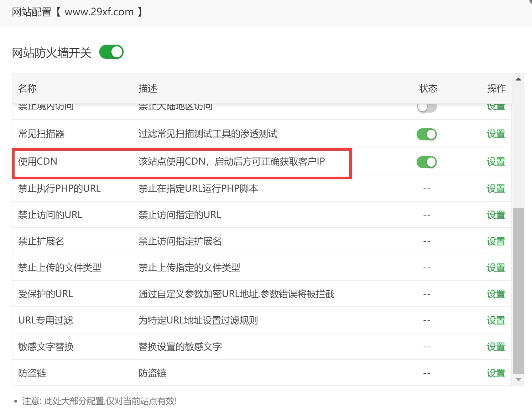This screenshot has height=415, width=532.
Task: Open 设置 for 禁止访问的URL
Action: (x=496, y=215)
